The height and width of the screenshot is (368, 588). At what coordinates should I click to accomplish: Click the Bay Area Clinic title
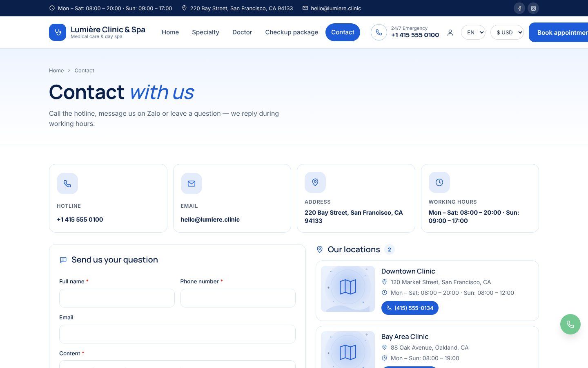[405, 337]
